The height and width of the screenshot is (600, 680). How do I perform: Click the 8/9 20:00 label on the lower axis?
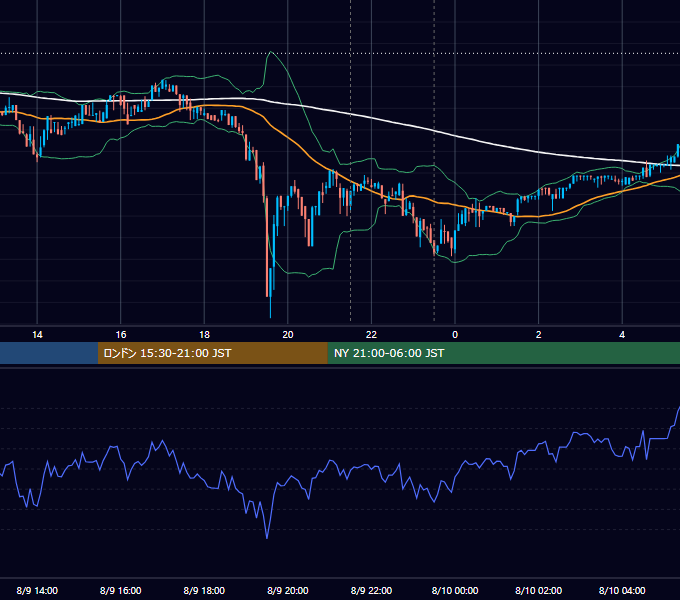[288, 590]
